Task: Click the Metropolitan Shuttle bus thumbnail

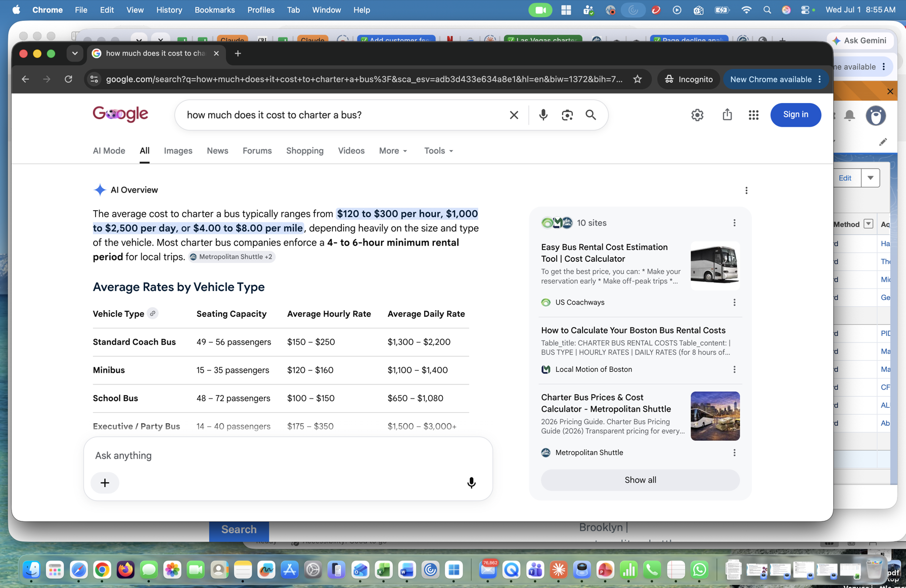Action: pyautogui.click(x=715, y=416)
